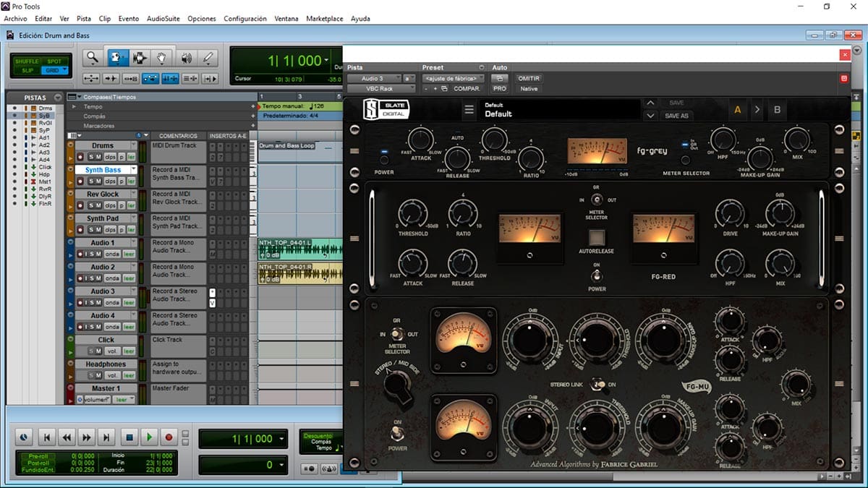This screenshot has height=488, width=868.
Task: Click the green Play transport button
Action: tap(149, 437)
